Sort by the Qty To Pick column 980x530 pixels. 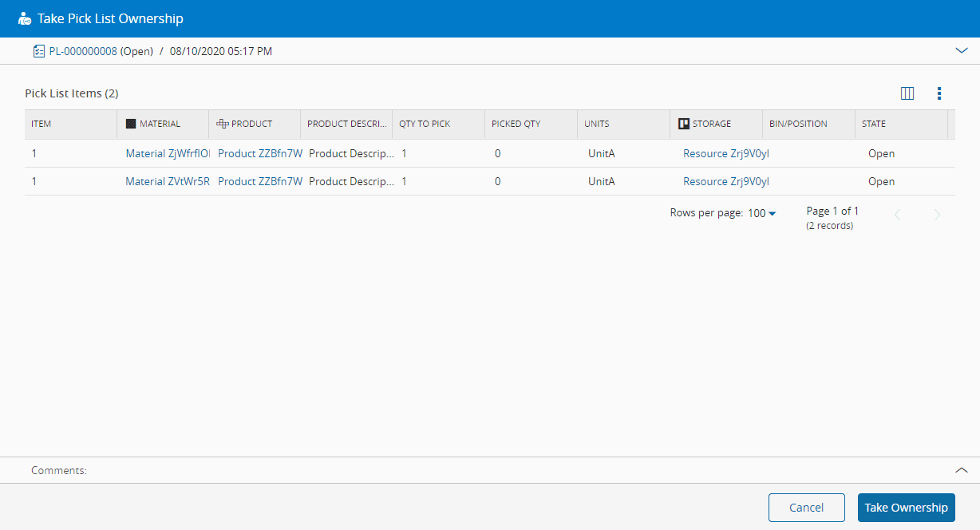point(425,124)
